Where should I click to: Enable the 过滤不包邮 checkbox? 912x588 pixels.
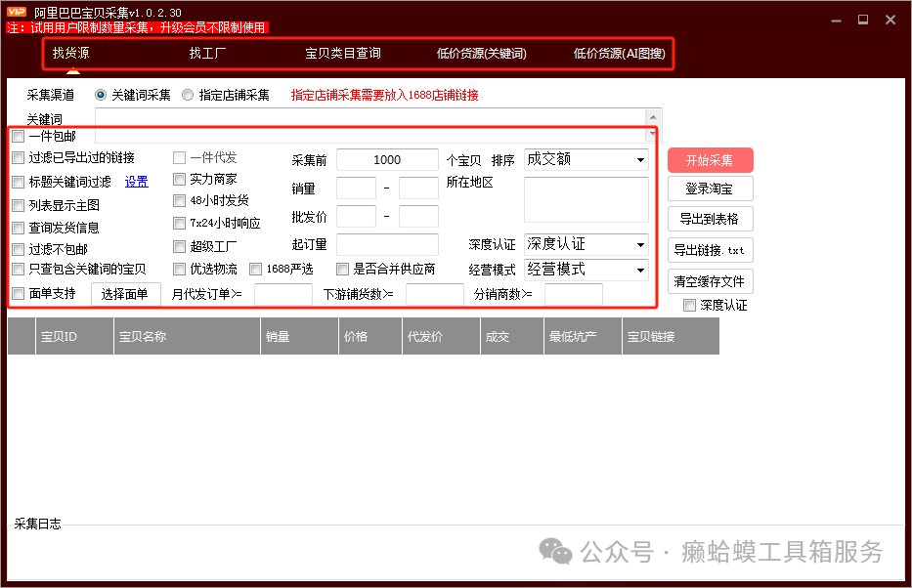(19, 250)
